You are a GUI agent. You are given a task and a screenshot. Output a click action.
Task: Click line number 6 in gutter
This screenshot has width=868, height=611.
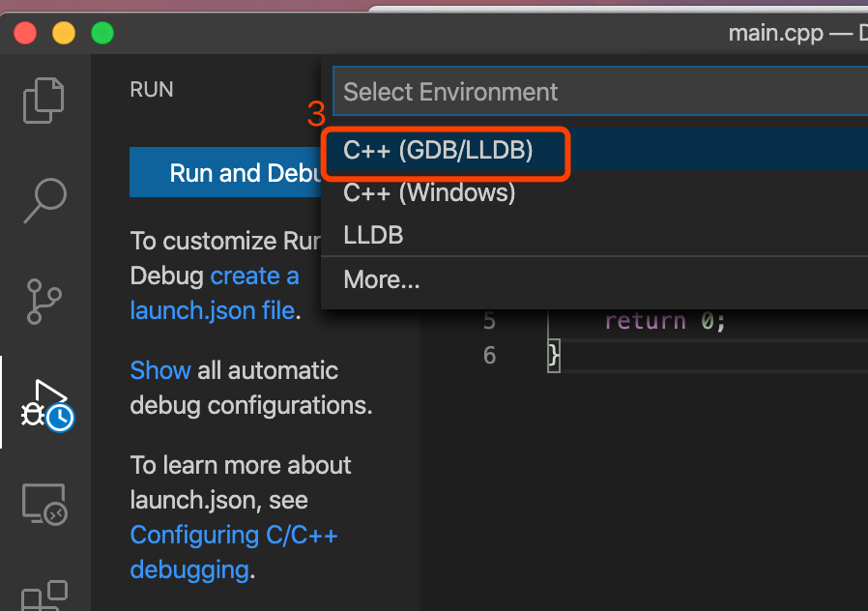tap(489, 356)
